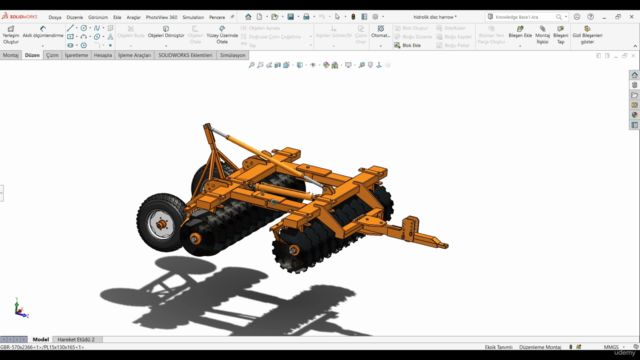Click the Edit Appearance colored sphere icon

pyautogui.click(x=326, y=65)
